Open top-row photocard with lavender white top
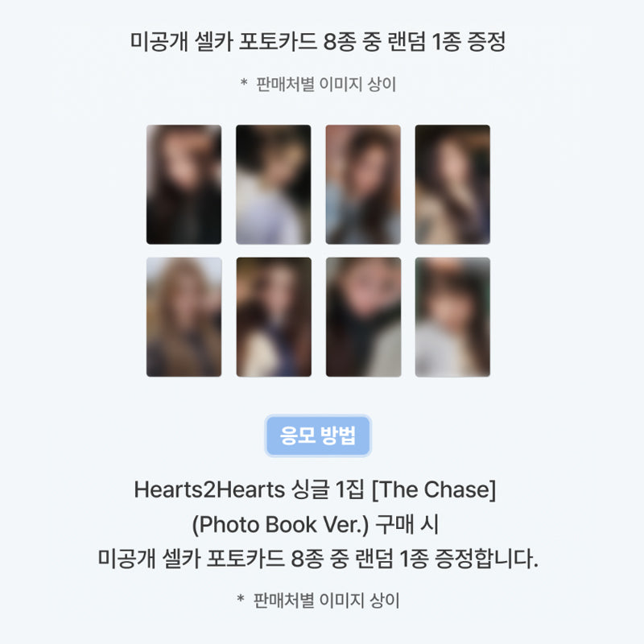The image size is (644, 644). pos(273,184)
